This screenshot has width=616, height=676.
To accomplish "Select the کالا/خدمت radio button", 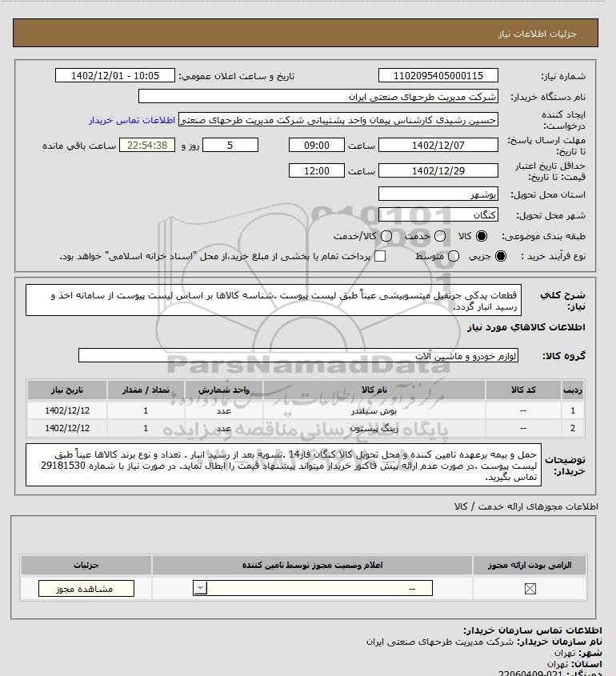I will tap(386, 236).
